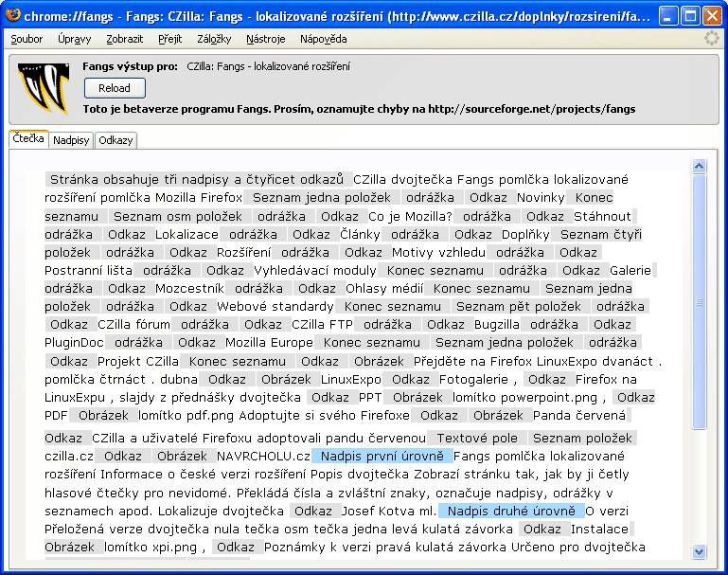Viewport: 728px width, 575px height.
Task: Open the Záložky menu
Action: click(x=214, y=39)
